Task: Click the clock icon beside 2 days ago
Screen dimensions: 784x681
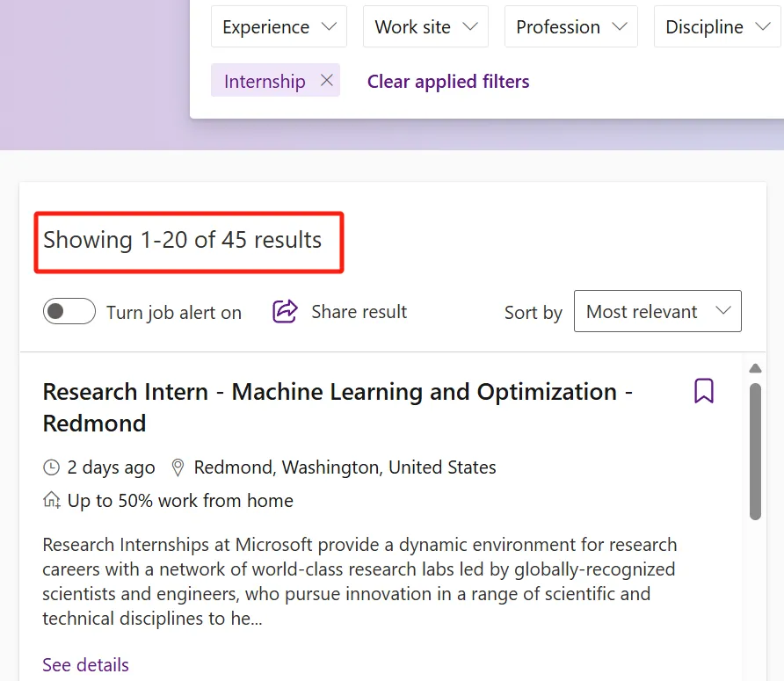Action: tap(52, 467)
